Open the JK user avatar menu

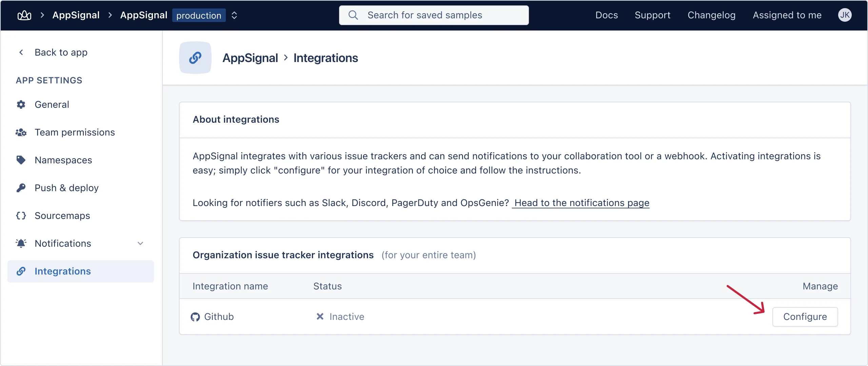click(845, 15)
